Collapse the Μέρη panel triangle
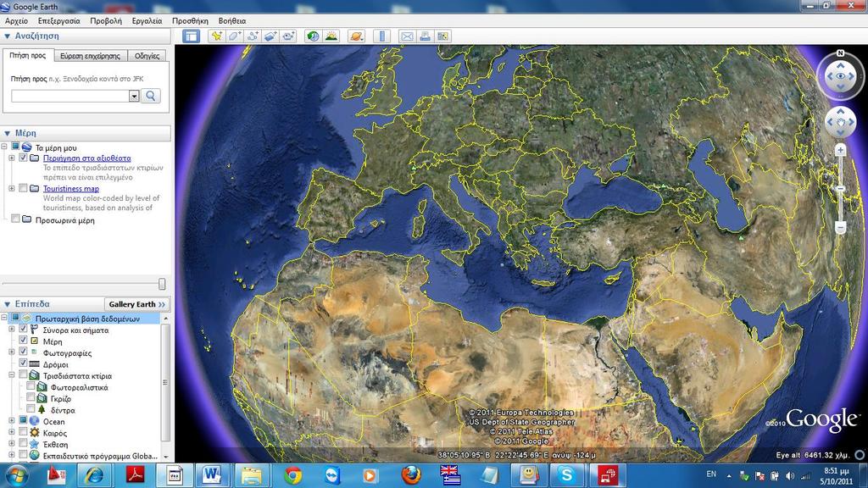The height and width of the screenshot is (488, 868). (7, 133)
